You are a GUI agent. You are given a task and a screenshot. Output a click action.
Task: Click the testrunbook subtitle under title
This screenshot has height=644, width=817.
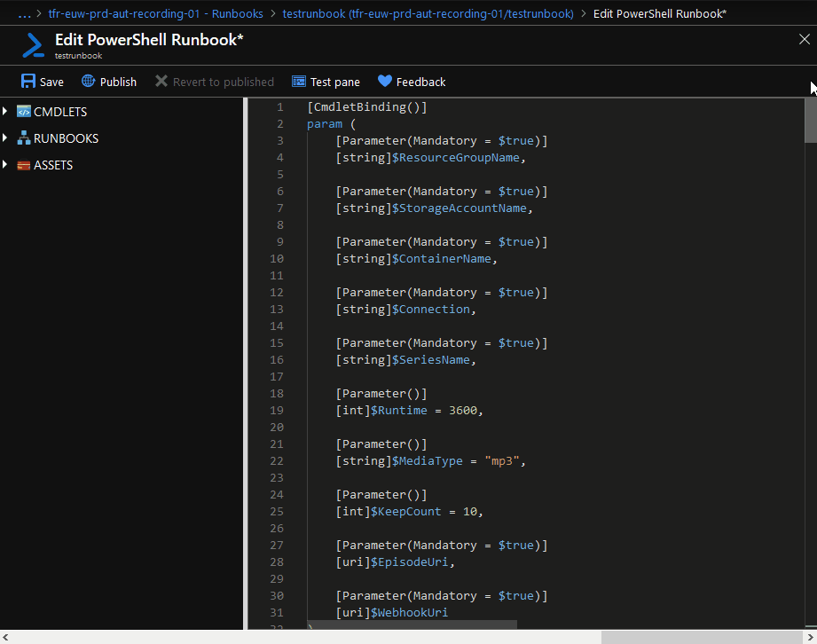(x=79, y=56)
